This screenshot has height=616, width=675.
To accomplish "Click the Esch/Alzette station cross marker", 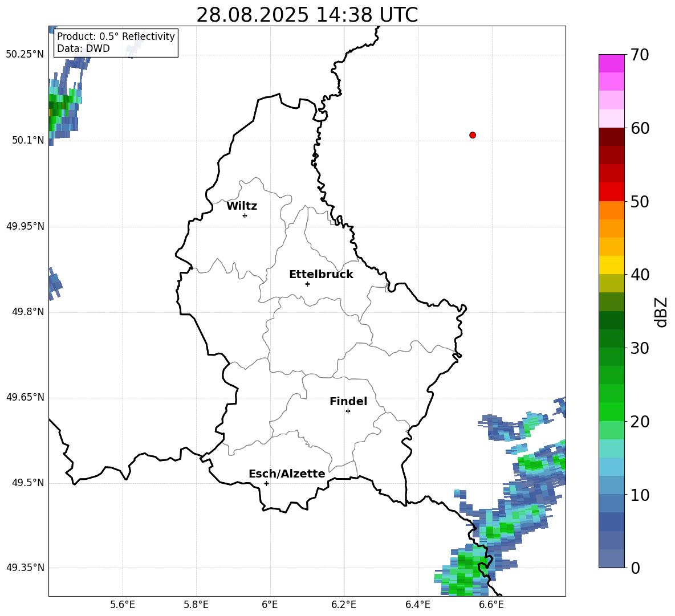I will point(266,483).
